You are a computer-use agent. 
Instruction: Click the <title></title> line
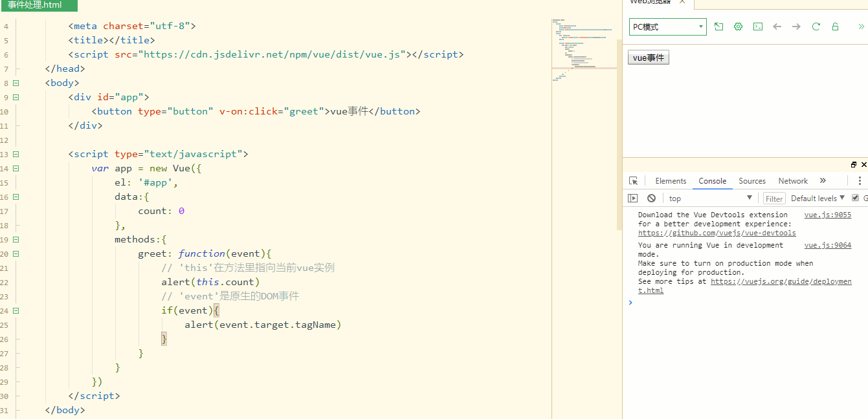(x=111, y=40)
